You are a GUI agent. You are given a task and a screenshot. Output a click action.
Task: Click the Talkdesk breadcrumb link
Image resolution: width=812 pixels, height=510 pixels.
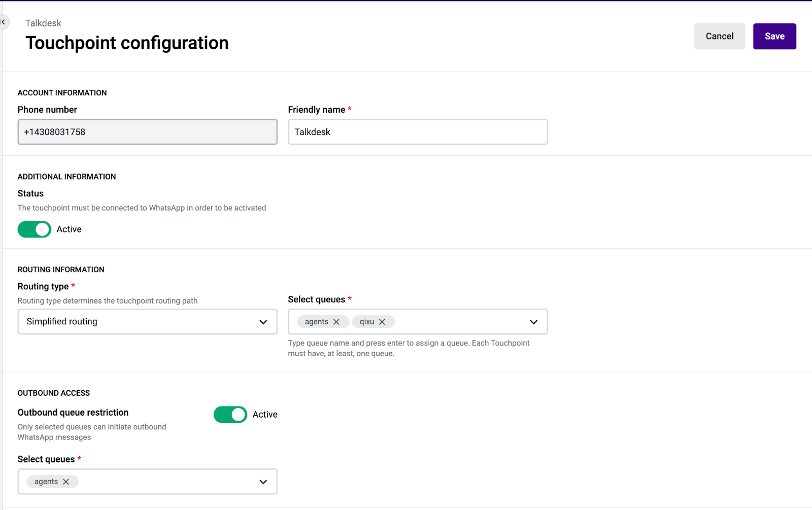coord(43,23)
